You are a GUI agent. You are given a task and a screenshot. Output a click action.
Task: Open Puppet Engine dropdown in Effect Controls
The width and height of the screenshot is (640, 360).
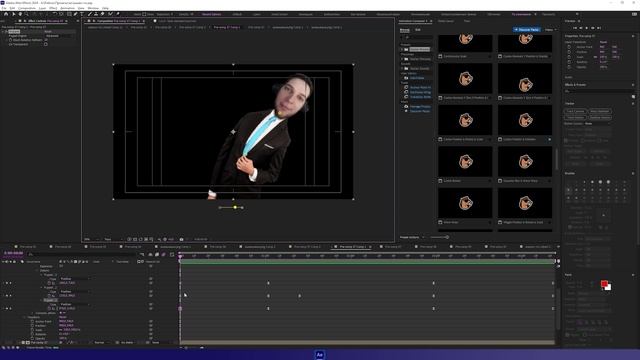(x=59, y=36)
